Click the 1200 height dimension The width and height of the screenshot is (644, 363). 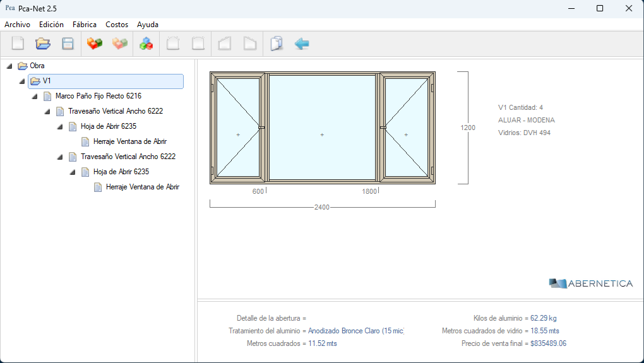tap(468, 128)
